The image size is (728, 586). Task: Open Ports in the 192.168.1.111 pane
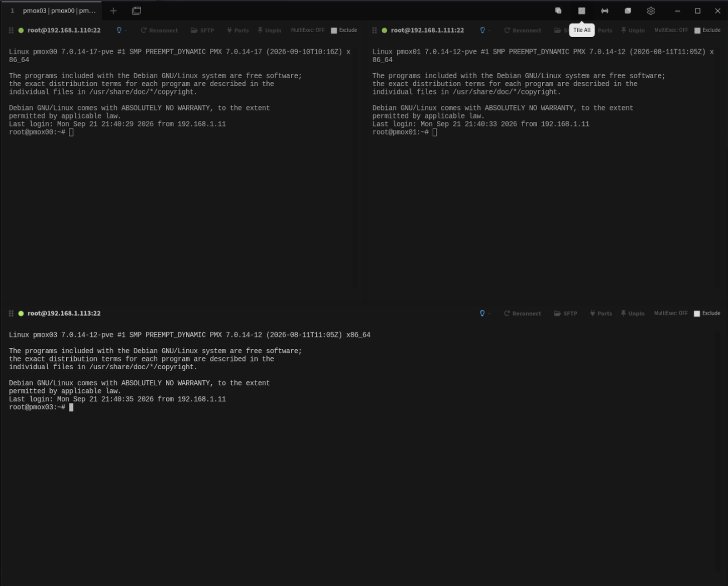[604, 30]
